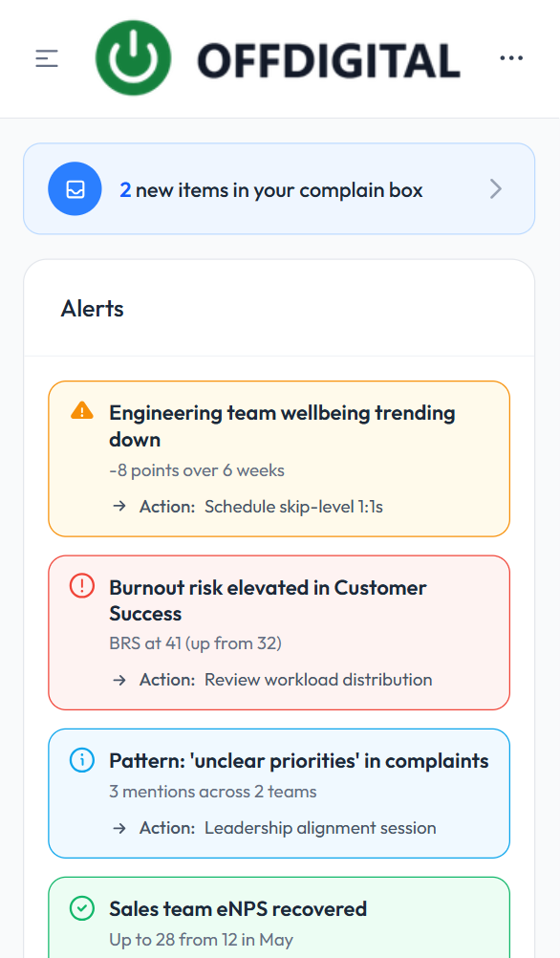Select the orange warning triangle icon
Viewport: 560px width, 958px height.
click(81, 410)
